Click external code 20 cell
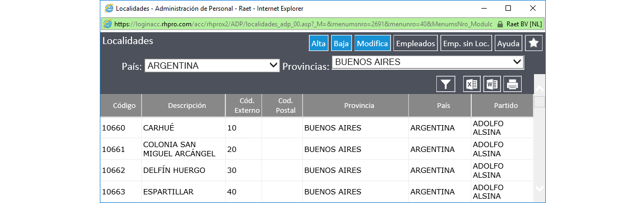 point(243,149)
